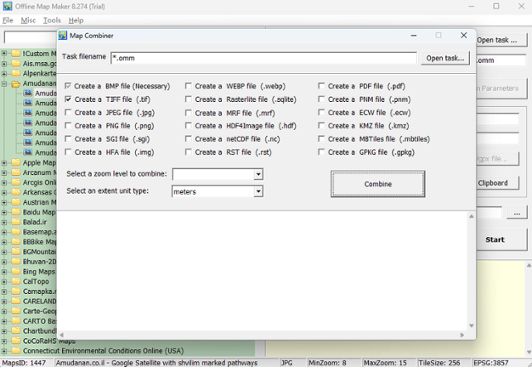This screenshot has width=532, height=367.
Task: Click MaxZoom: 15 in status bar
Action: [385, 363]
